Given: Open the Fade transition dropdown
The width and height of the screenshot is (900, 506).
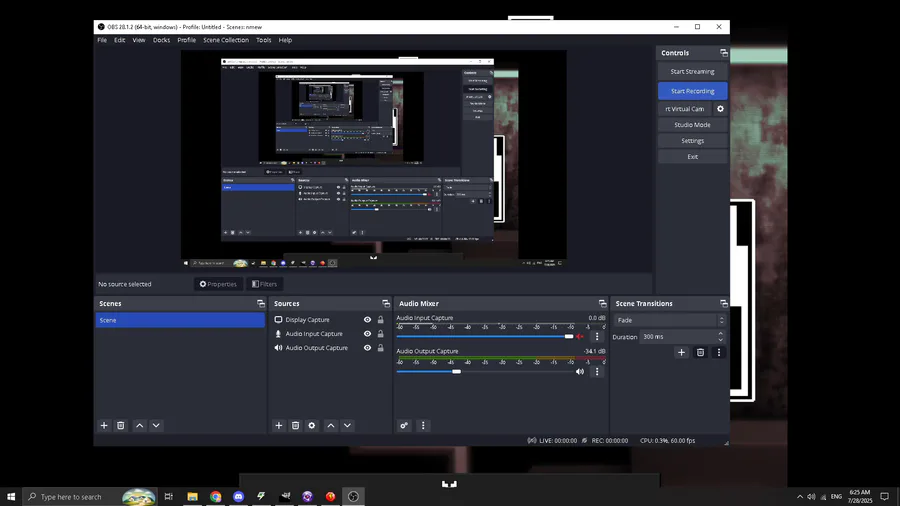Looking at the screenshot, I should [x=670, y=320].
